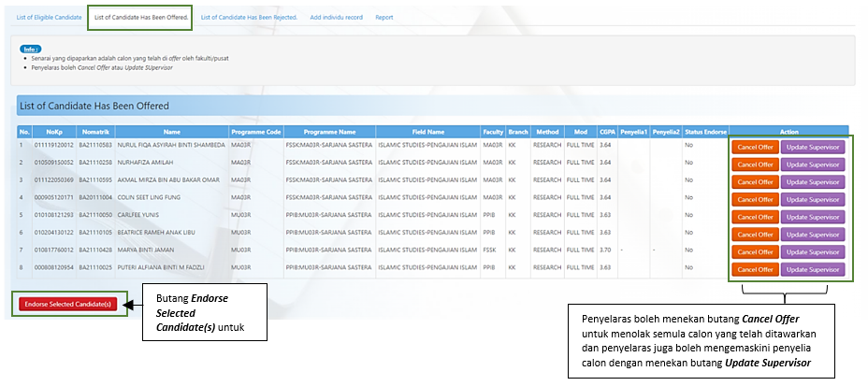Update Supervisor for Akmal Mirza Bin Abu Bakar Omar

click(812, 181)
